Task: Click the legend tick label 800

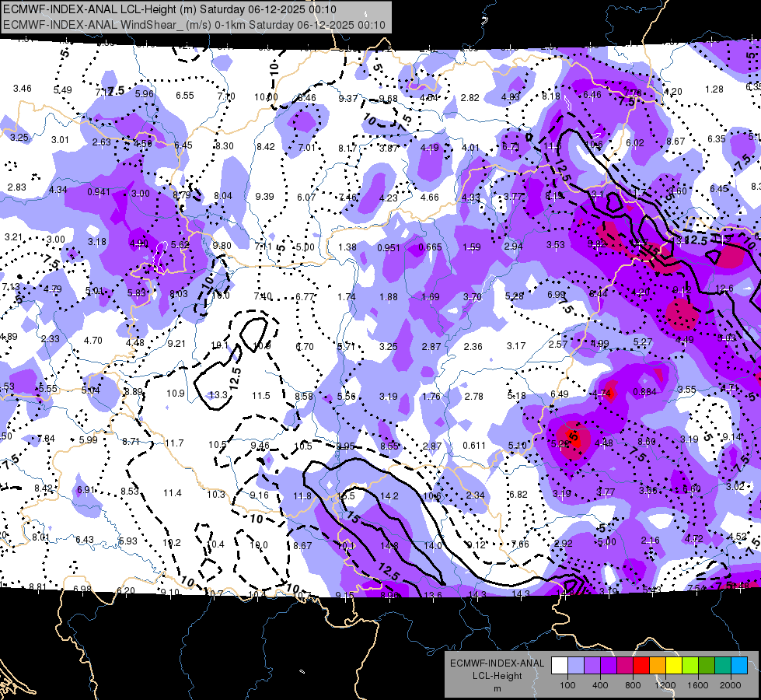Action: (633, 685)
